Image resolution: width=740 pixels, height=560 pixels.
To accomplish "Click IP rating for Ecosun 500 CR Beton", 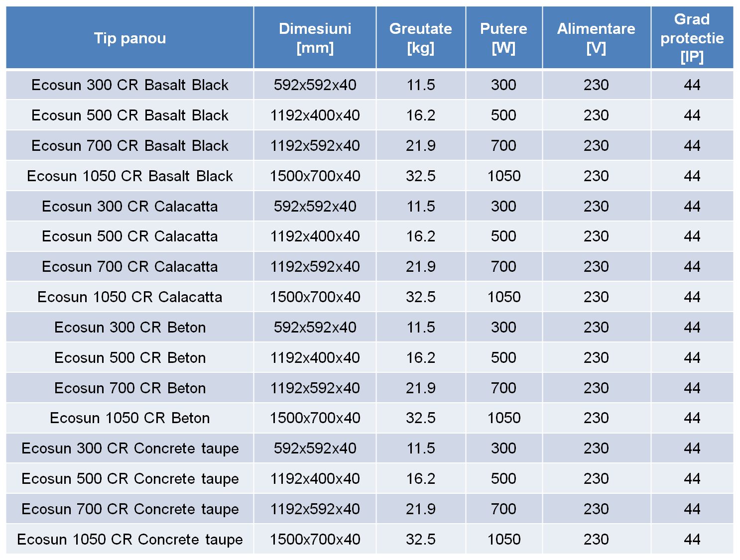I will pyautogui.click(x=692, y=358).
